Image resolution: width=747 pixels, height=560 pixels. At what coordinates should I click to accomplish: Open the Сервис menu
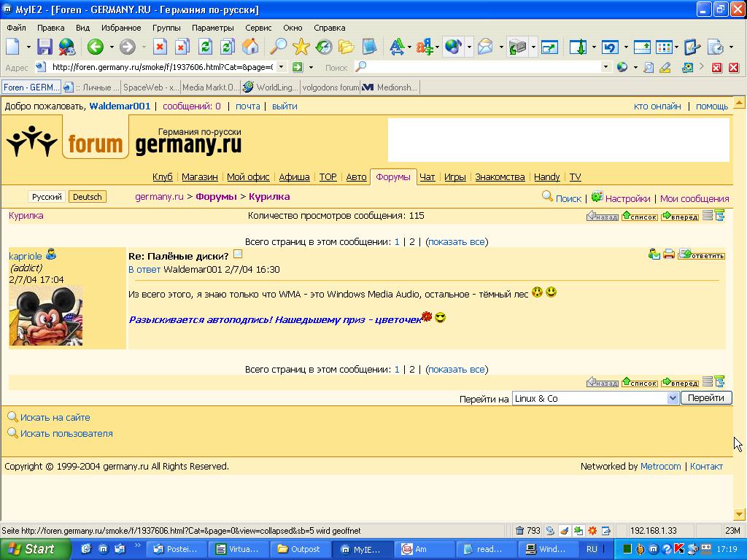coord(258,28)
